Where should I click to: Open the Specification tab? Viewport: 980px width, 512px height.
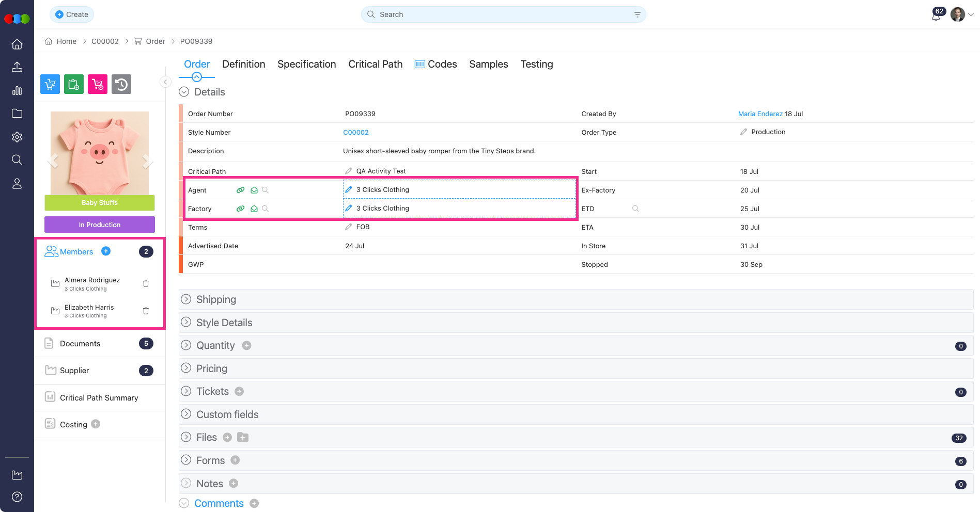[x=306, y=64]
